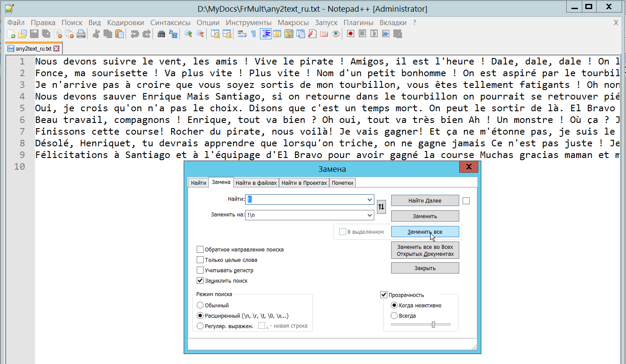Select 'Обычный' search mode radio button
Viewport: 626px width, 364px height.
200,305
